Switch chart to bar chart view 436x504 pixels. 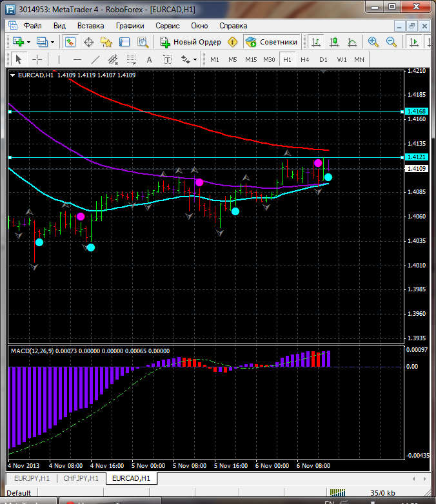point(316,42)
